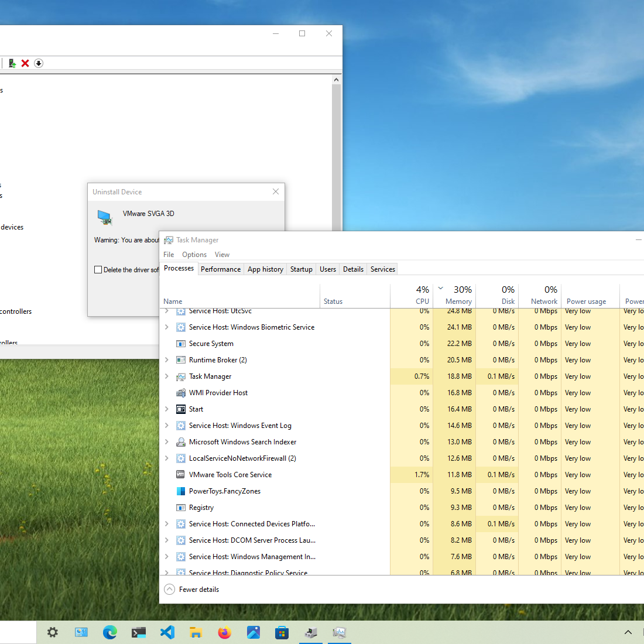The image size is (644, 644).
Task: Select the Disable device down-arrow toolbar icon
Action: (x=39, y=63)
